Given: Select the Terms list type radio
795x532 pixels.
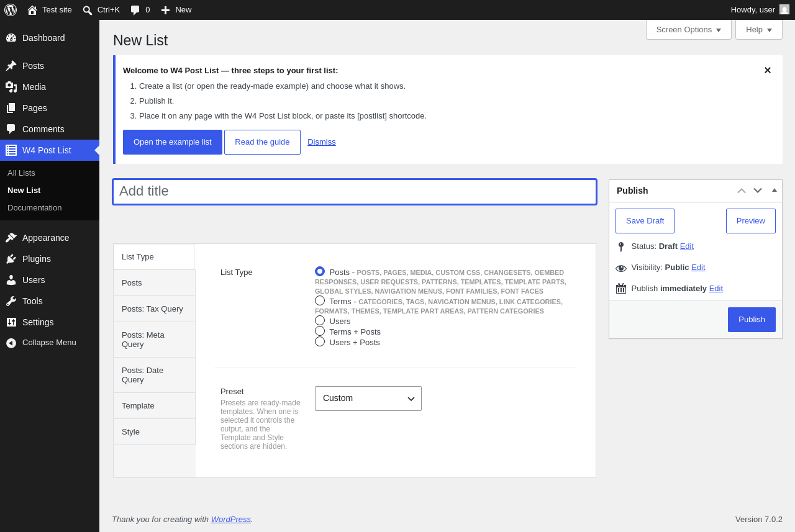Looking at the screenshot, I should click(x=320, y=300).
